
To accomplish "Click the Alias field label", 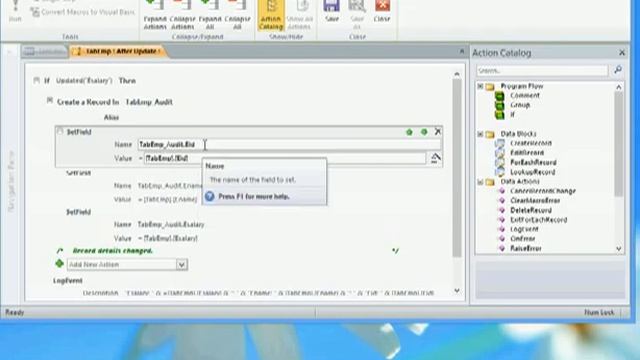I will tap(111, 118).
